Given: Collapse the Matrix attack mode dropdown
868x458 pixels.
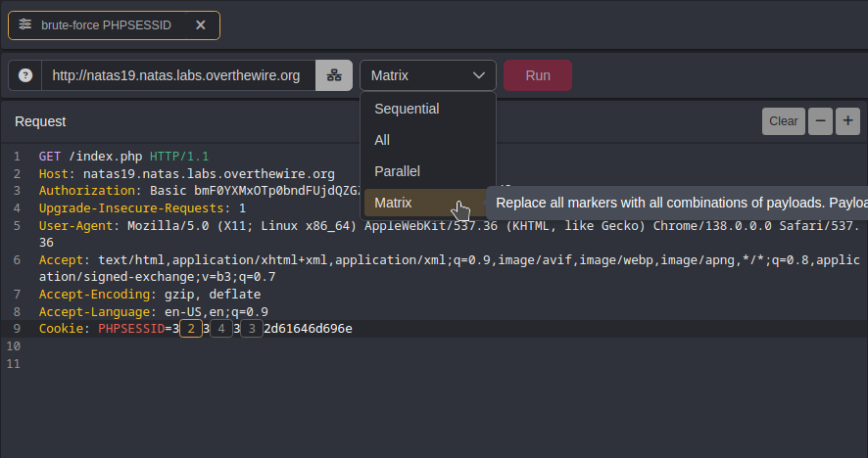Looking at the screenshot, I should click(x=428, y=75).
